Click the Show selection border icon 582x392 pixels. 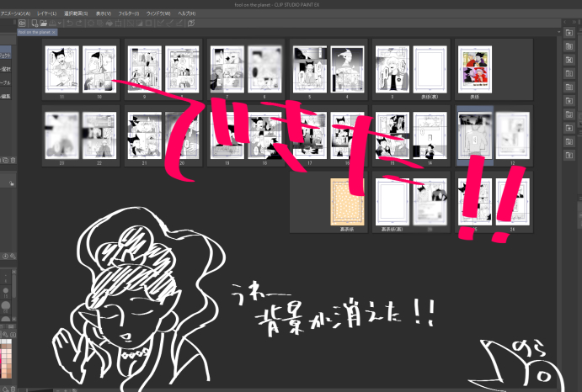pos(148,23)
